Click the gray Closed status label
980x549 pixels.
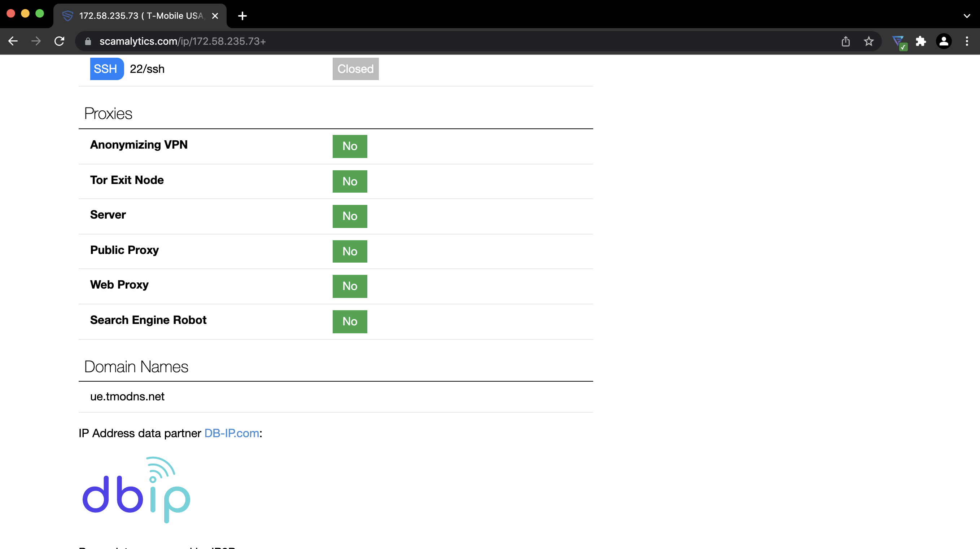pyautogui.click(x=355, y=69)
